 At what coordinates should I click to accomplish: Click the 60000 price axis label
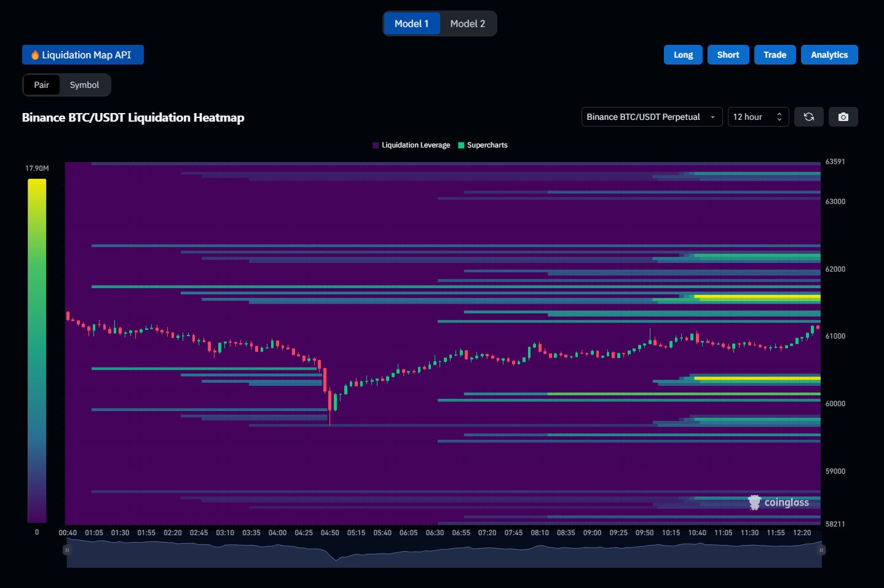(x=835, y=404)
